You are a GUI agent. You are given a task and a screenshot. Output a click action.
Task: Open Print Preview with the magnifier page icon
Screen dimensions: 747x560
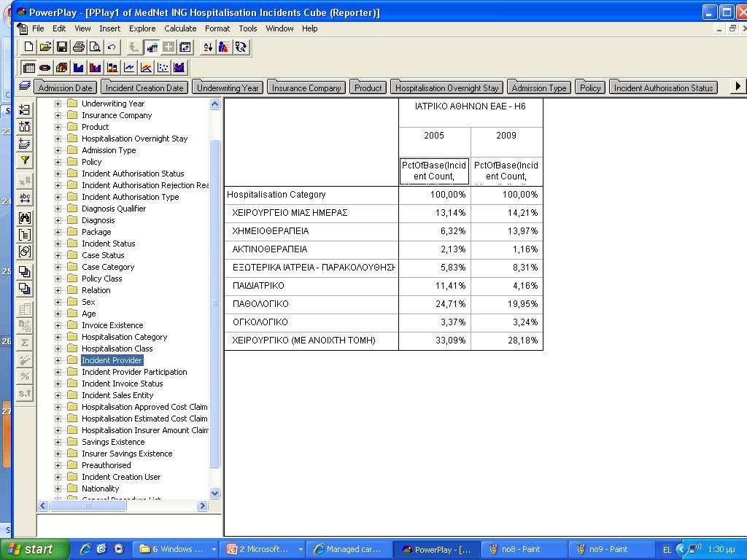[x=95, y=47]
